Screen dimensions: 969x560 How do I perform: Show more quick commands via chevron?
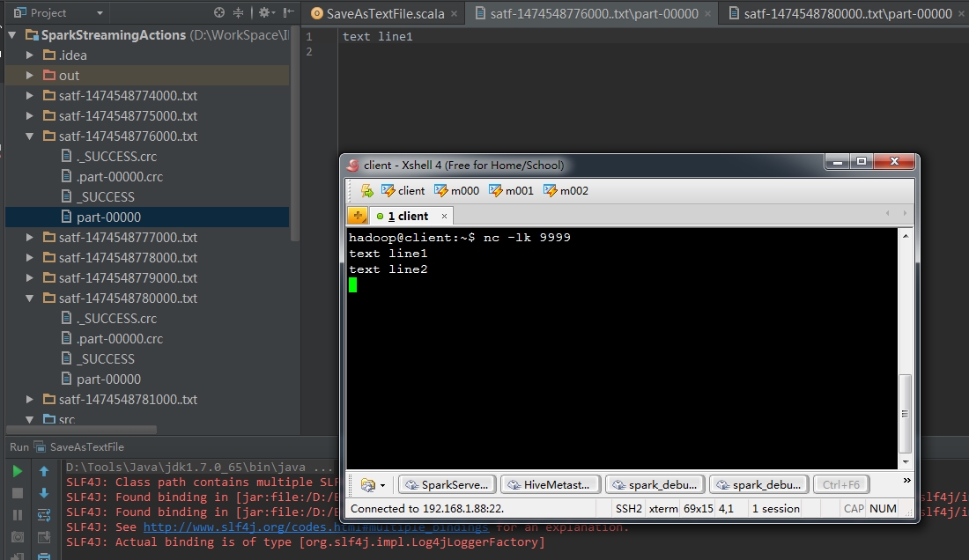(x=906, y=481)
